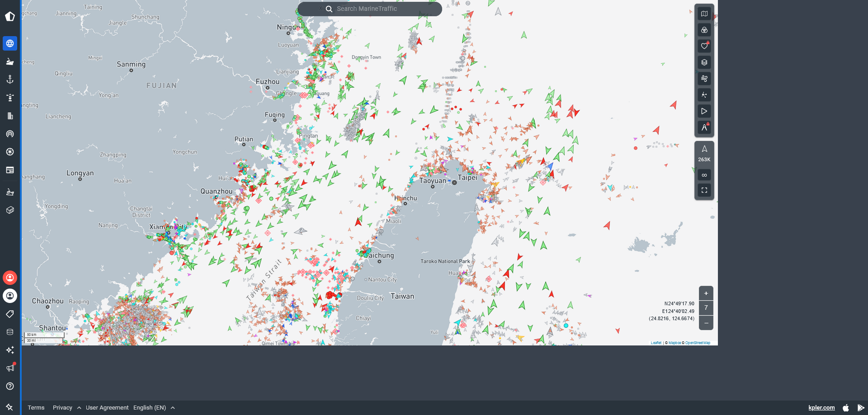The width and height of the screenshot is (868, 415).
Task: Open the Companies building icon
Action: coord(10,116)
